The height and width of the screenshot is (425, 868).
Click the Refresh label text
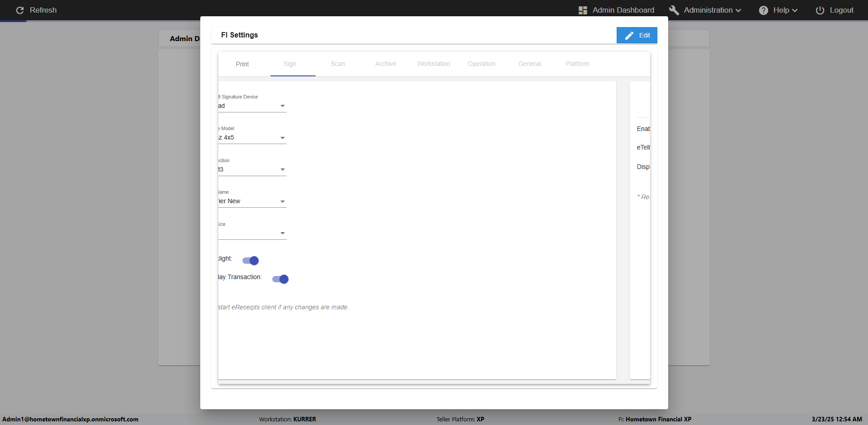43,10
